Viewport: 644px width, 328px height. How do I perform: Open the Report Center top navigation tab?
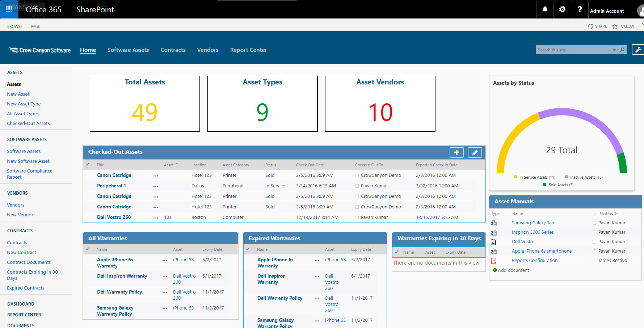(x=248, y=50)
